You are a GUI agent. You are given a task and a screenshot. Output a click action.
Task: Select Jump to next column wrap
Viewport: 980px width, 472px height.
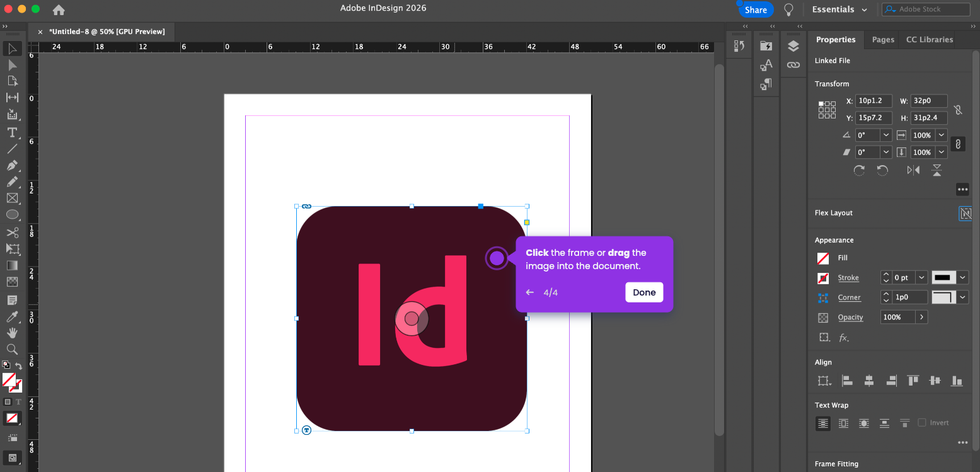[905, 423]
